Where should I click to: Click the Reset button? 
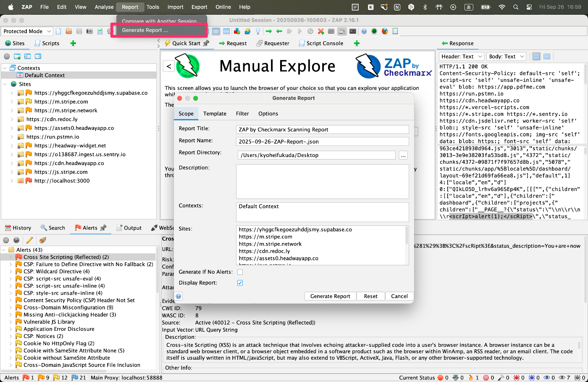(x=370, y=296)
